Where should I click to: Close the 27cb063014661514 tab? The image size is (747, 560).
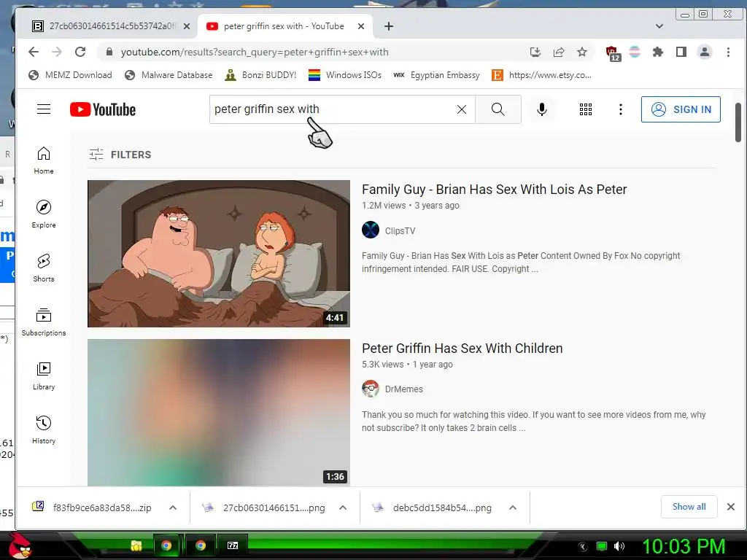[187, 26]
